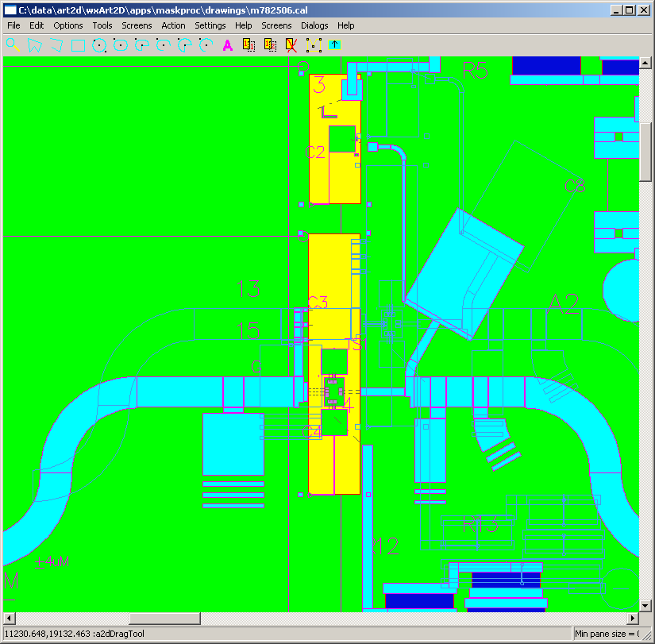Select the dotted yellow selection-box tool
The height and width of the screenshot is (644, 655).
[314, 45]
